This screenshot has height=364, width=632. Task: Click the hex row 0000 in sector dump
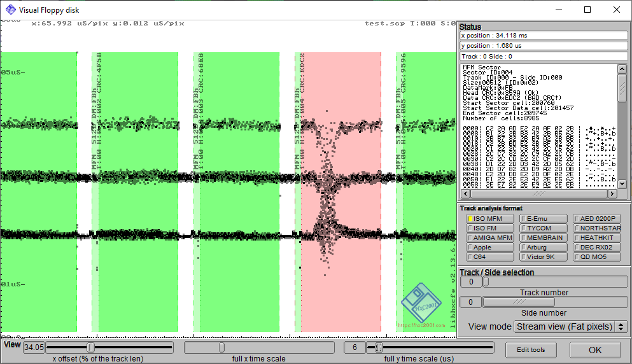(x=539, y=128)
